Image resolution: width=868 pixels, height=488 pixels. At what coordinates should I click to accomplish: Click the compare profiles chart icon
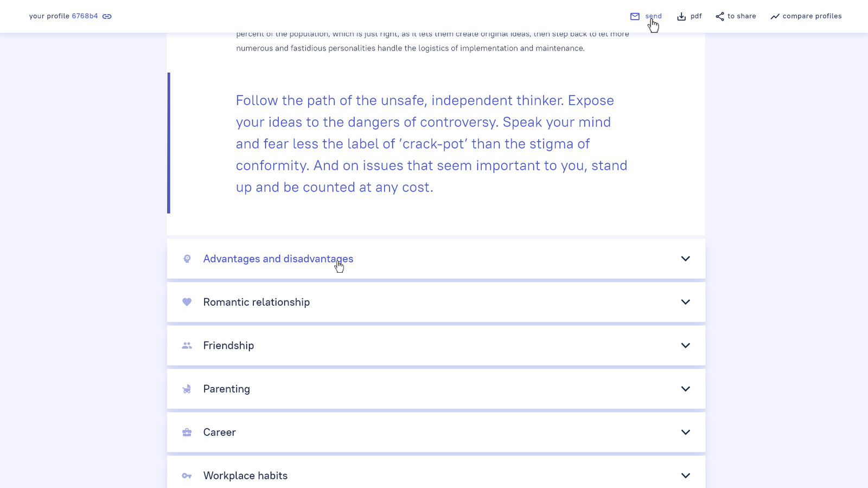tap(775, 16)
